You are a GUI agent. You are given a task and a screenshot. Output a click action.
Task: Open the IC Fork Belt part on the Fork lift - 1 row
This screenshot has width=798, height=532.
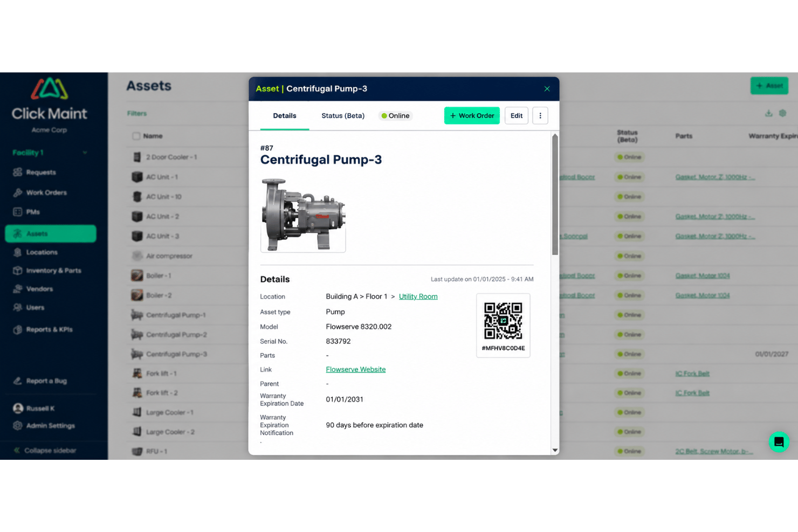[x=692, y=374]
